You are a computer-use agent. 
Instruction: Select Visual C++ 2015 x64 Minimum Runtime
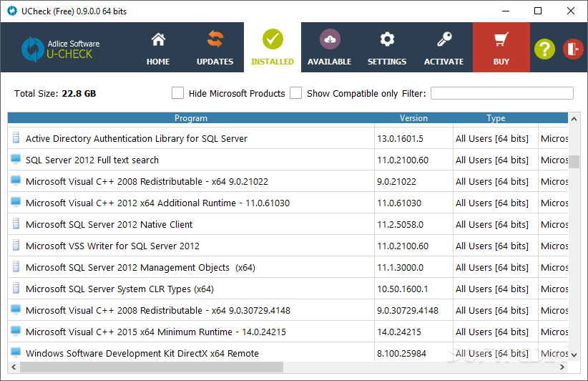click(156, 332)
